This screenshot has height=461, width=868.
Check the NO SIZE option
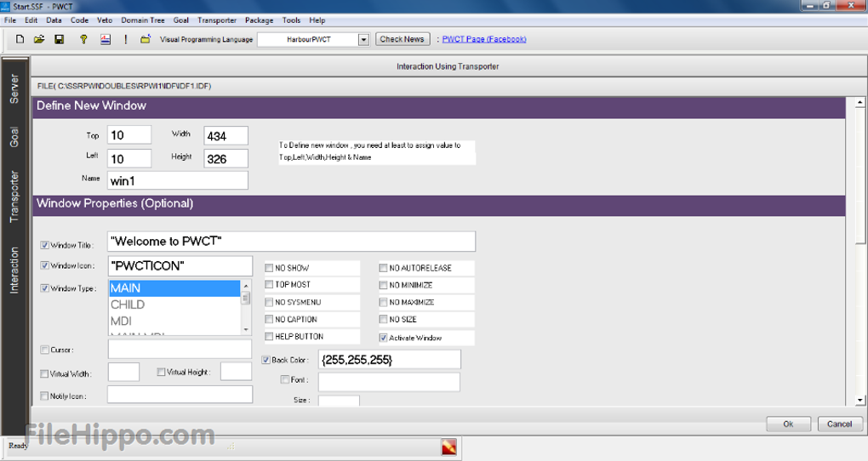[383, 319]
